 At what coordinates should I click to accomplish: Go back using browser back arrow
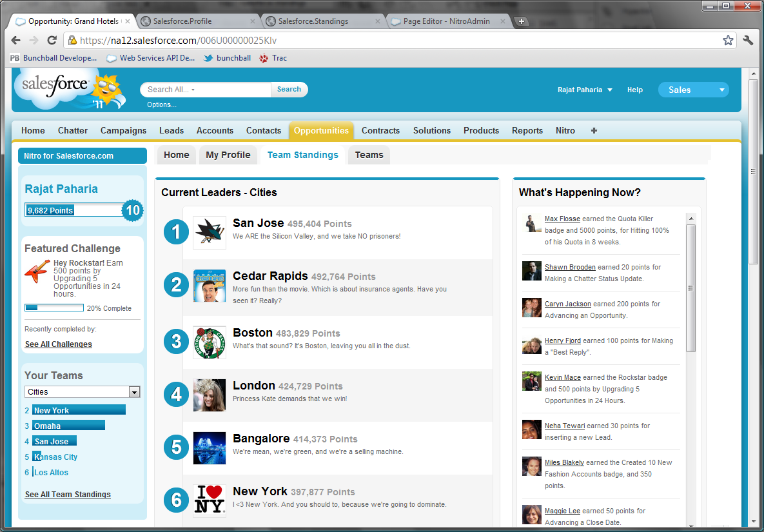(x=15, y=41)
